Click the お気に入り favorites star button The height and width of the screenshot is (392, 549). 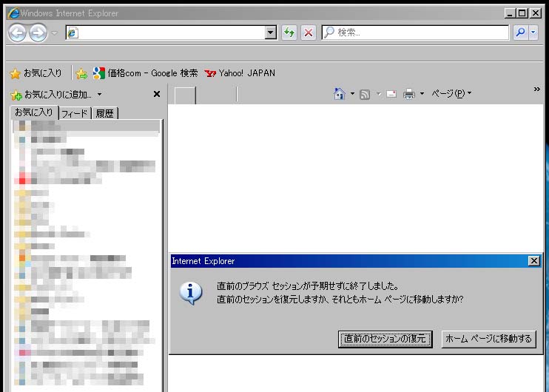pyautogui.click(x=36, y=73)
